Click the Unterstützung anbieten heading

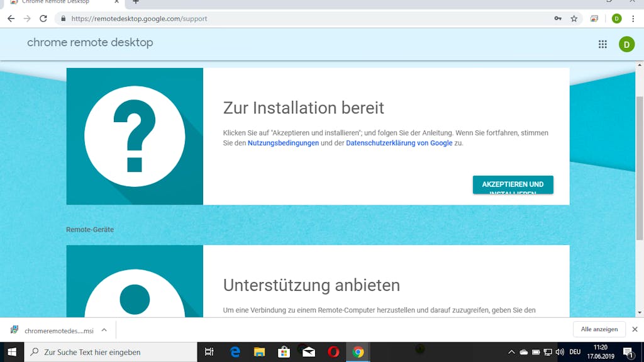[311, 285]
